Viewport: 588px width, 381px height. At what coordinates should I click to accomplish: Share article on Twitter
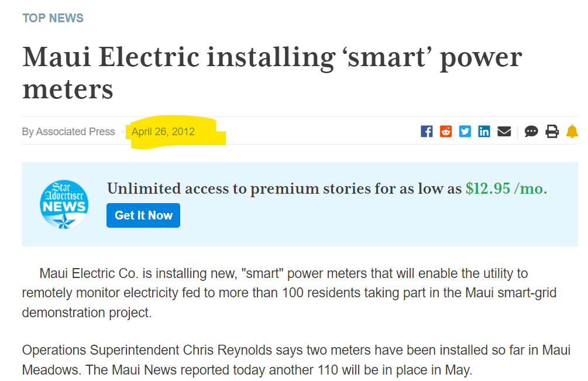pyautogui.click(x=465, y=132)
